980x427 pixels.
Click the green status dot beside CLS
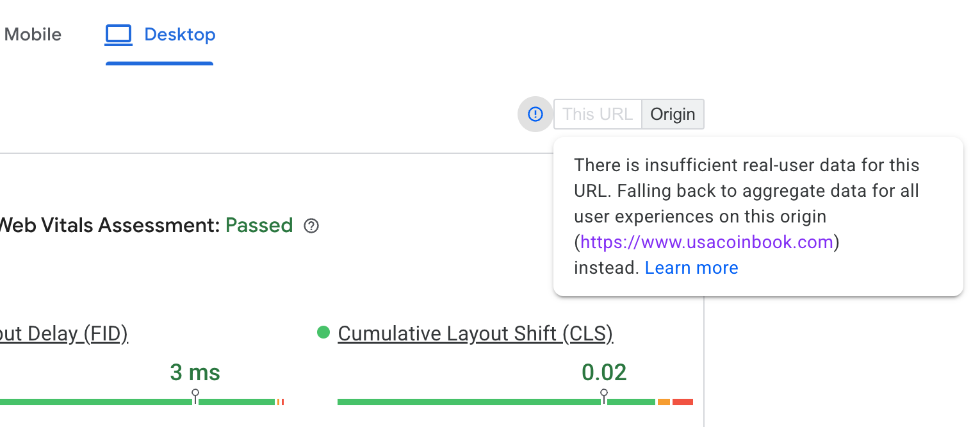pyautogui.click(x=323, y=332)
